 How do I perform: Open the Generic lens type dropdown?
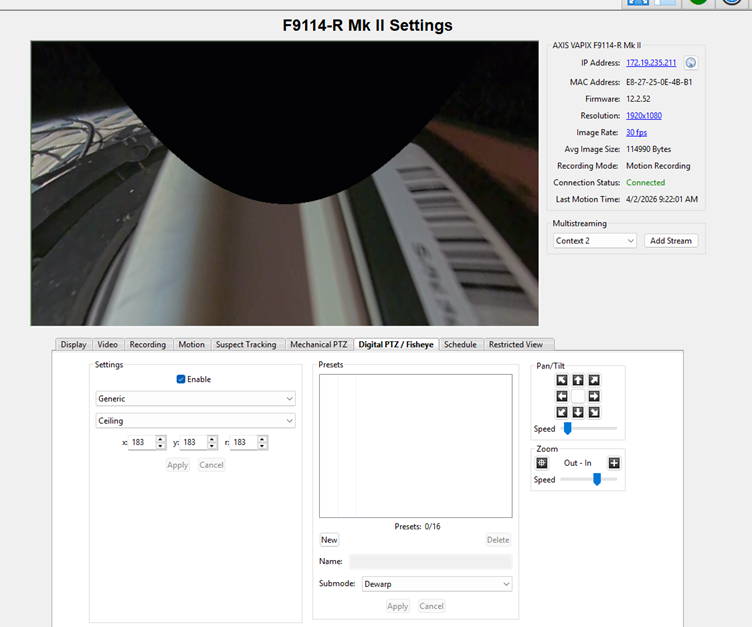click(x=196, y=399)
